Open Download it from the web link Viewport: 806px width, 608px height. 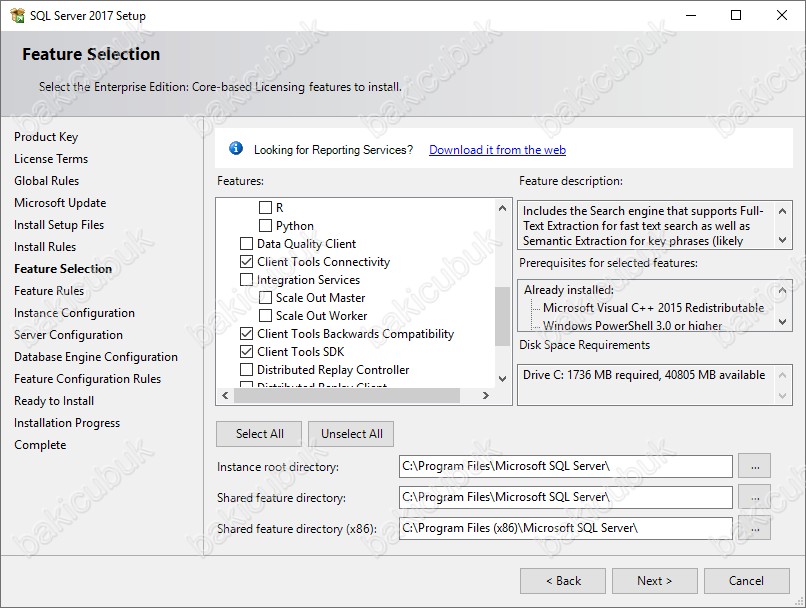[497, 150]
